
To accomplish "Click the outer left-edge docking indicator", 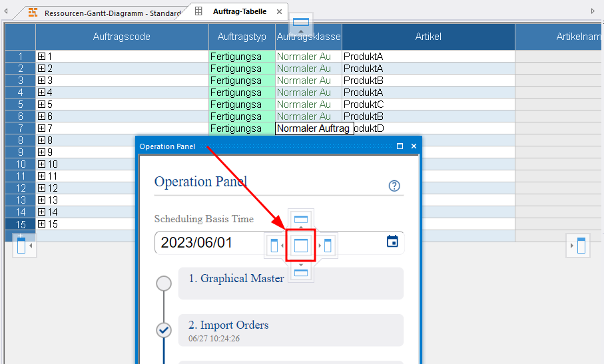I will pyautogui.click(x=21, y=245).
